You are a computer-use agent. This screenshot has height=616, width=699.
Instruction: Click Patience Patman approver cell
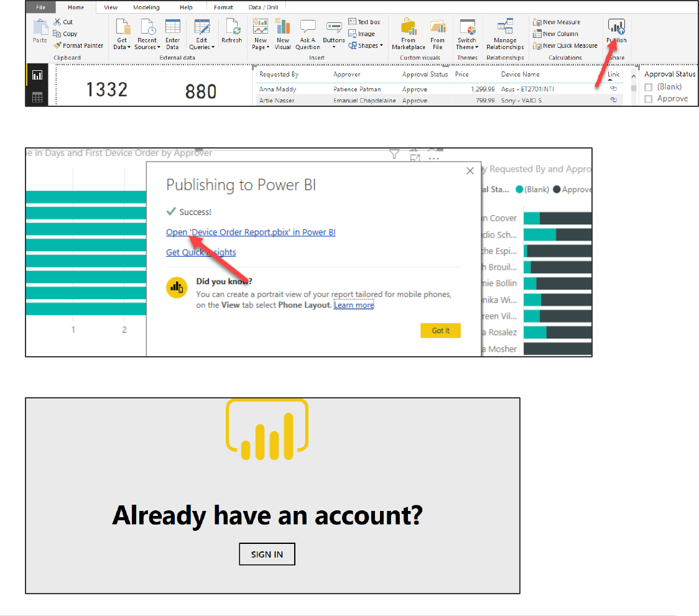(x=357, y=89)
